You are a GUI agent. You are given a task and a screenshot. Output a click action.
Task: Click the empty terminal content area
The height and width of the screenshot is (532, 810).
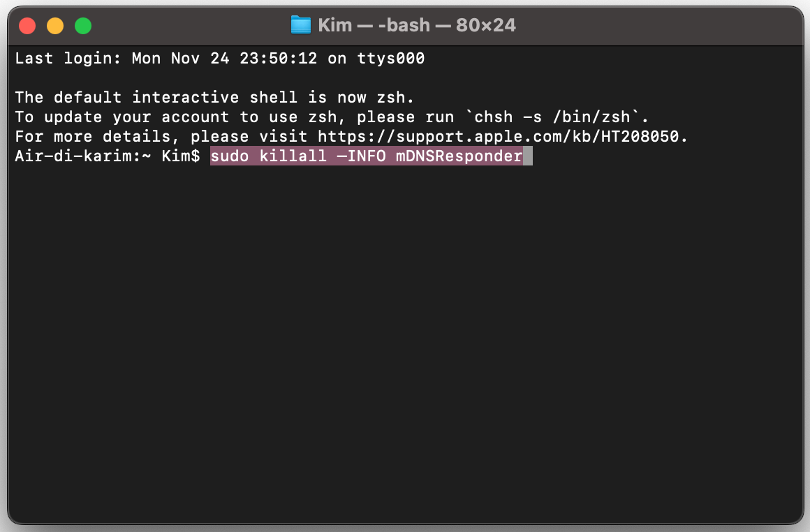[405, 335]
